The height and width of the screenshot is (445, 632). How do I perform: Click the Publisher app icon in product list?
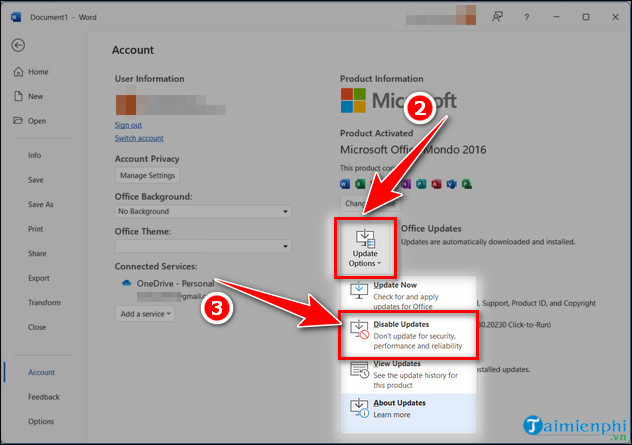[421, 184]
